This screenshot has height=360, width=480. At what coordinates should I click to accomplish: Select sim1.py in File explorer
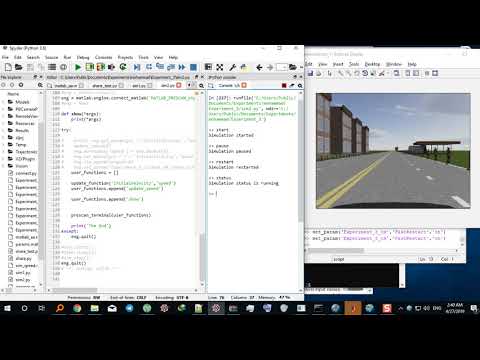(19, 273)
